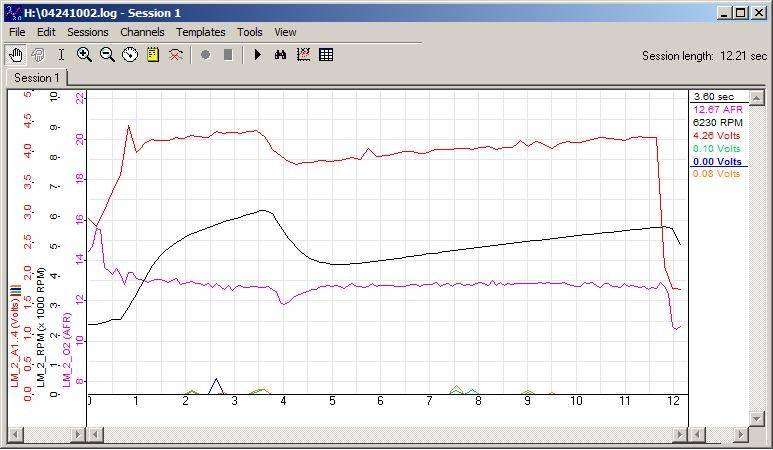
Task: Open the Templates menu
Action: point(200,32)
